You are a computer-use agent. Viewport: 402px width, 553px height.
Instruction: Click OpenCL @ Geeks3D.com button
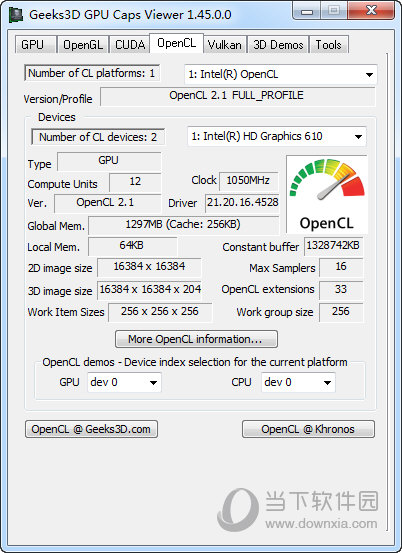(x=91, y=429)
